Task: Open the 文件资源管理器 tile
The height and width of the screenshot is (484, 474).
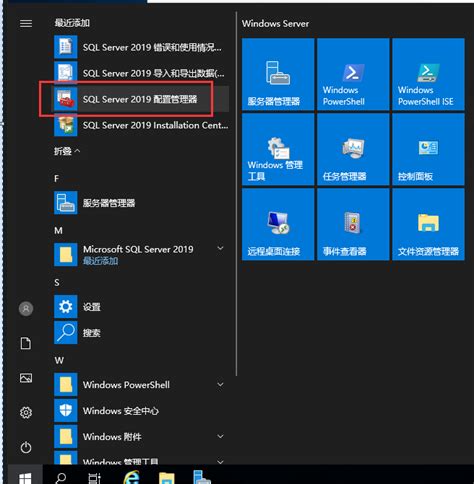Action: (428, 224)
